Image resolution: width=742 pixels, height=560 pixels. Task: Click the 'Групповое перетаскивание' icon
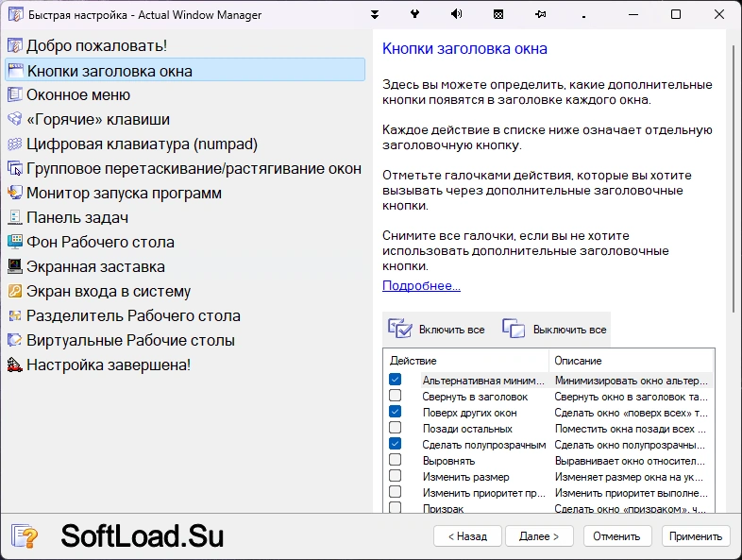(x=15, y=168)
